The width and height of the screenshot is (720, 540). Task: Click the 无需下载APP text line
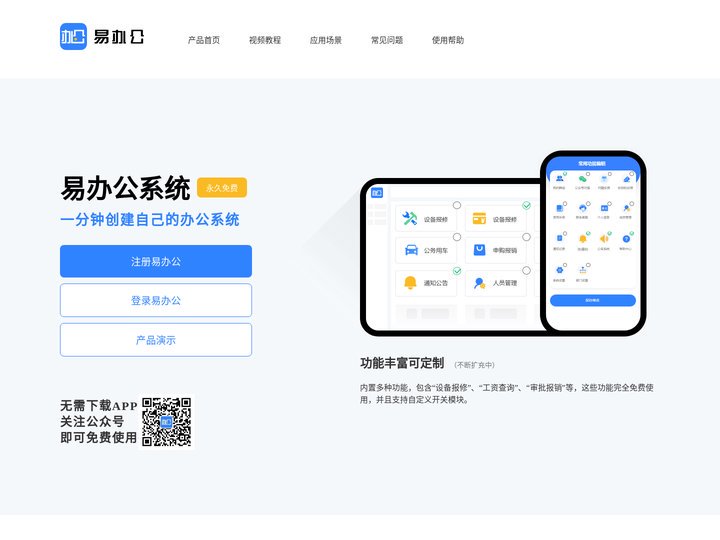point(99,406)
